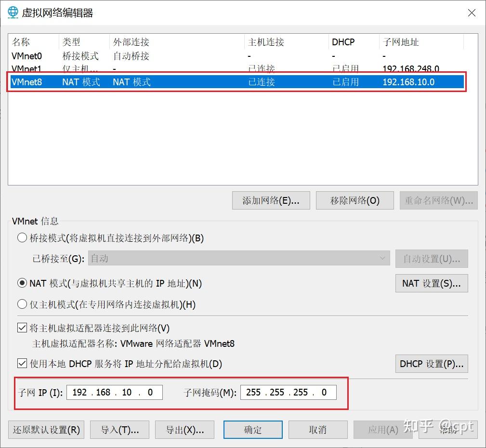Click the 已启用 DHCP cell of VMnet8

pos(345,82)
